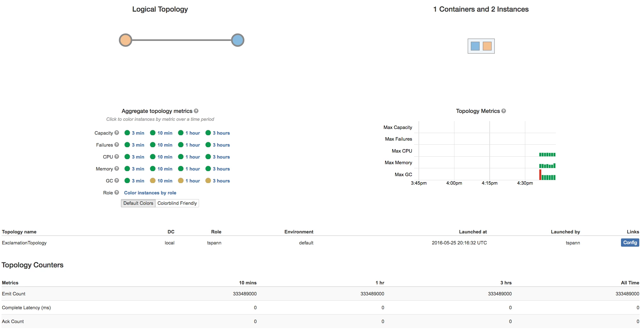
Task: Click the Ack Count row label
Action: pyautogui.click(x=13, y=322)
